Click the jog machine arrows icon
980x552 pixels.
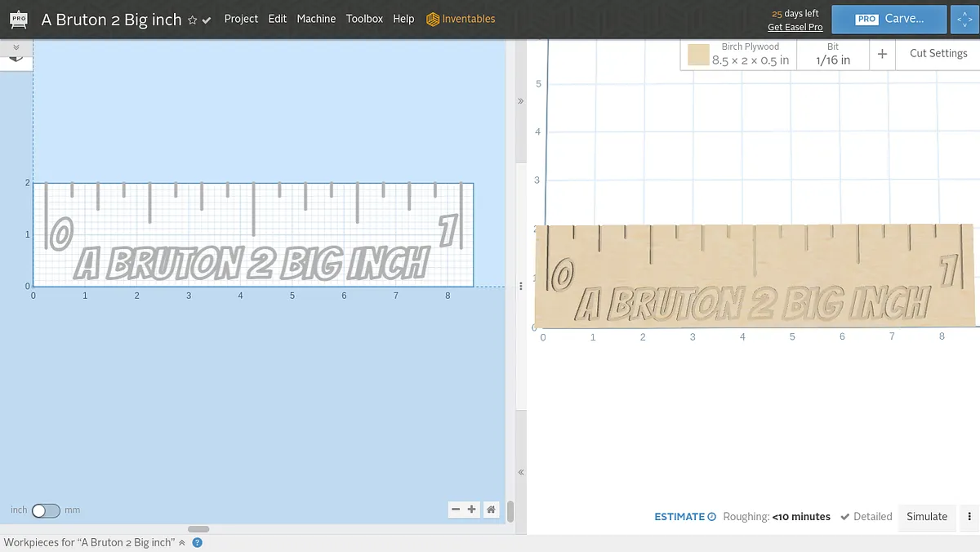(x=964, y=20)
